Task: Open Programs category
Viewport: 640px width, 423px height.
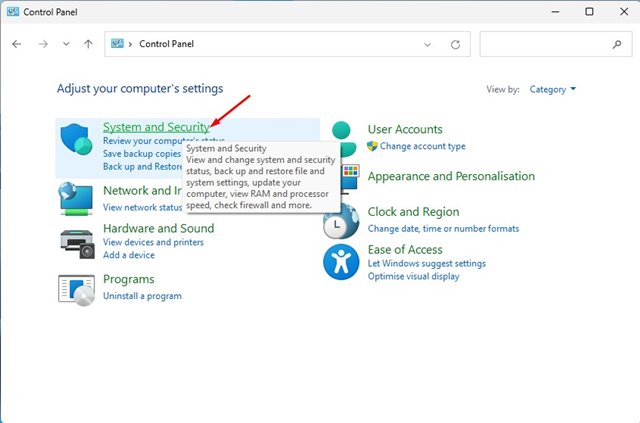Action: click(x=129, y=279)
